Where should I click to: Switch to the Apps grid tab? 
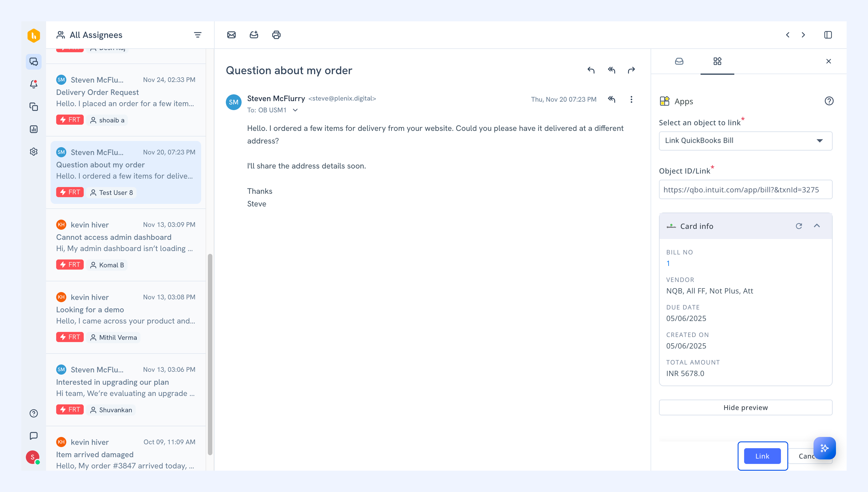tap(717, 61)
